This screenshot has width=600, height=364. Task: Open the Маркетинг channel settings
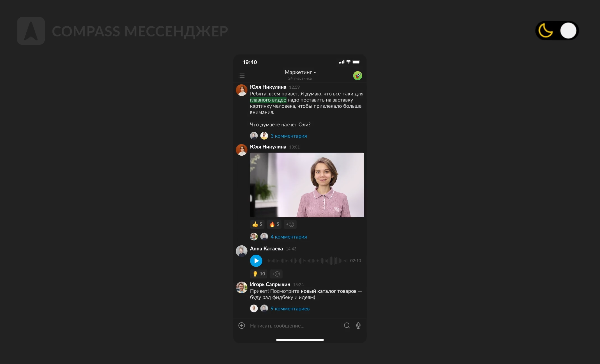300,72
